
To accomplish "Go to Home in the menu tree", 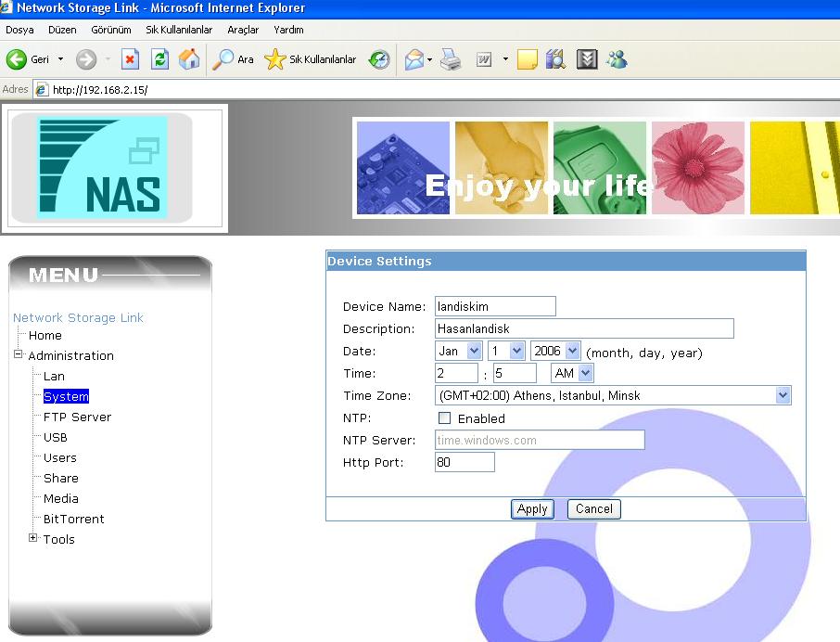I will point(45,336).
